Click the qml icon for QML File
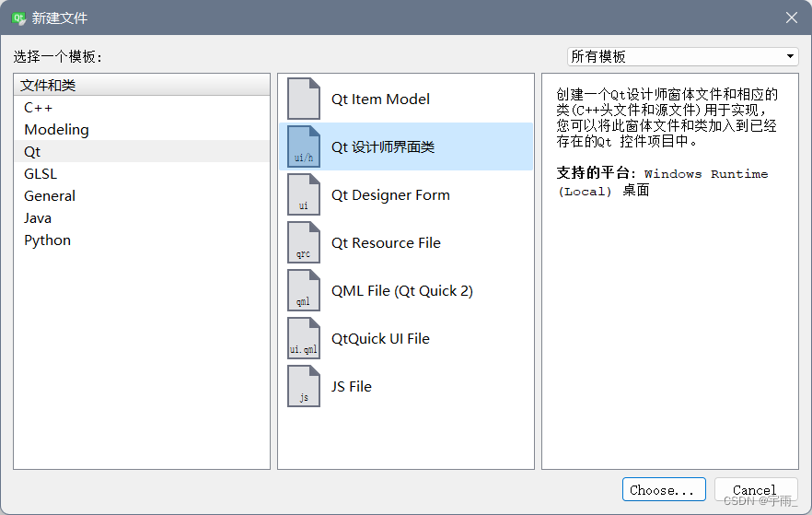Viewport: 812px width, 515px height. coord(304,290)
